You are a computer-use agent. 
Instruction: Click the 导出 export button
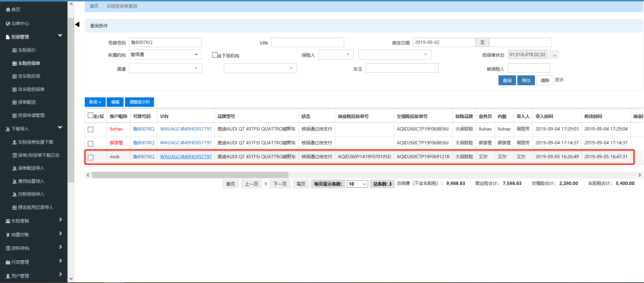click(526, 80)
